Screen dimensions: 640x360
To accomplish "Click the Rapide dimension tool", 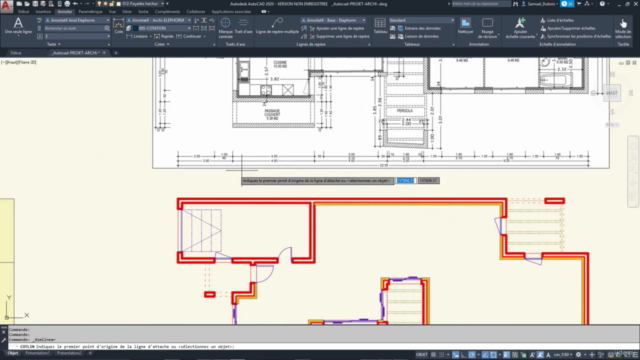I will 164,36.
